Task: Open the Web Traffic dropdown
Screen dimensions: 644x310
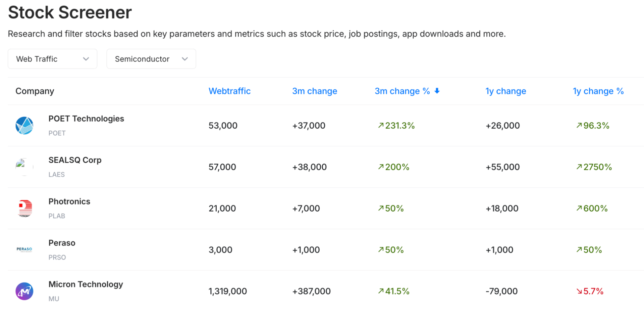Action: 52,59
